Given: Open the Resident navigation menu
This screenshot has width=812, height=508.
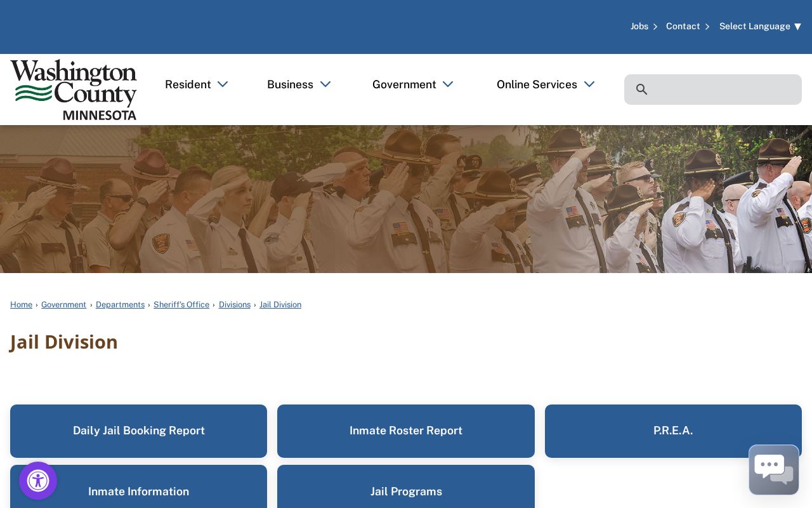Looking at the screenshot, I should tap(188, 84).
